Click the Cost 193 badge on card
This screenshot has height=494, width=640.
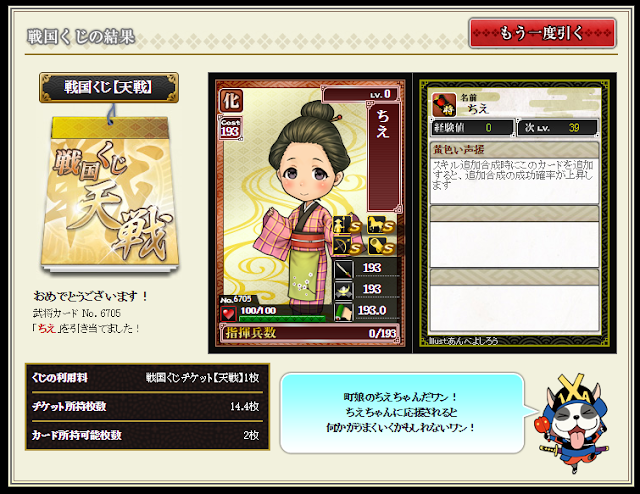click(x=230, y=127)
